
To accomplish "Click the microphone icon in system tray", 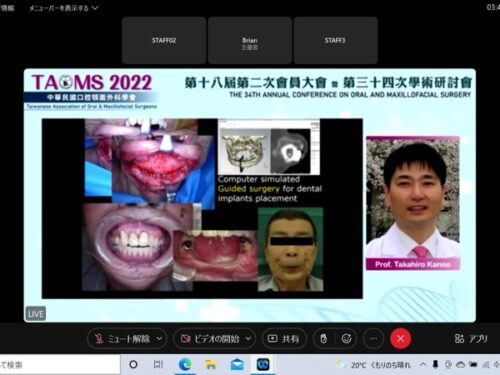I will (435, 365).
